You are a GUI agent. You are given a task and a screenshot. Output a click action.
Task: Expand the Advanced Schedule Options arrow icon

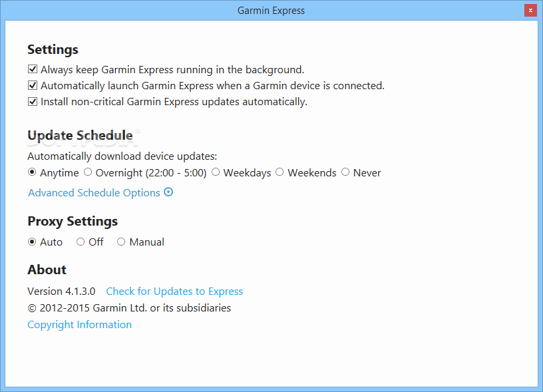coord(168,192)
